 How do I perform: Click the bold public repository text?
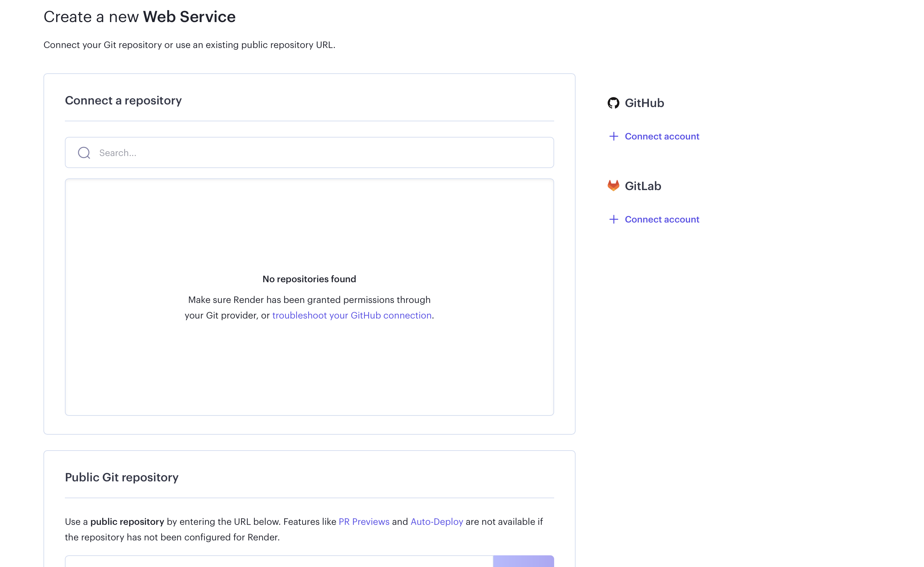[x=127, y=522]
